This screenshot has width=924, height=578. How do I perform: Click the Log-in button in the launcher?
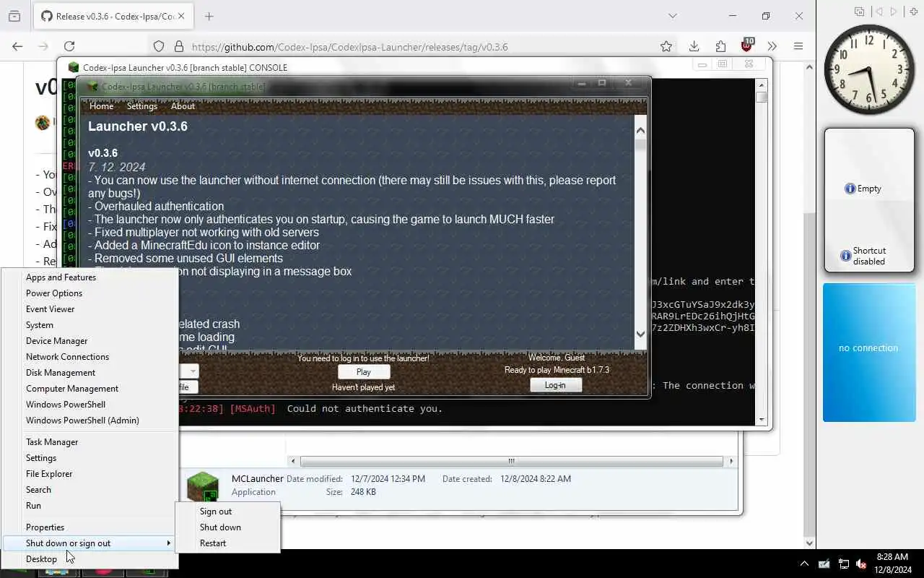pos(555,385)
